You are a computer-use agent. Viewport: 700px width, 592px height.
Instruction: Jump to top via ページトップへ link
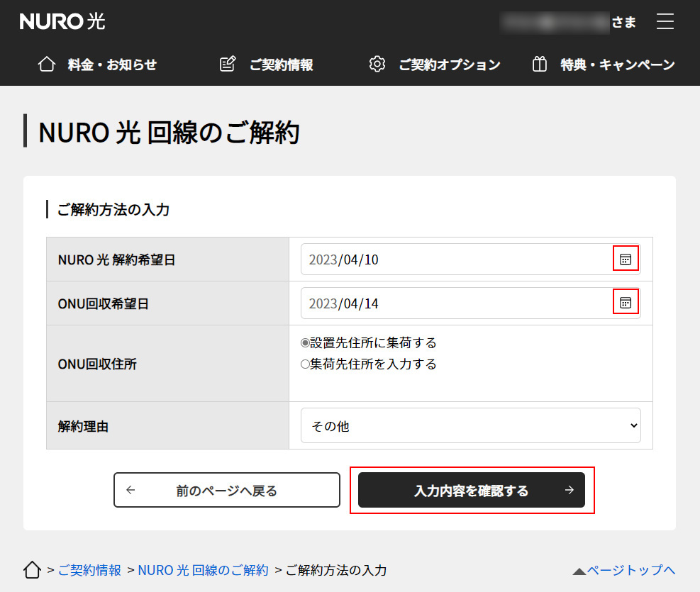coord(624,570)
